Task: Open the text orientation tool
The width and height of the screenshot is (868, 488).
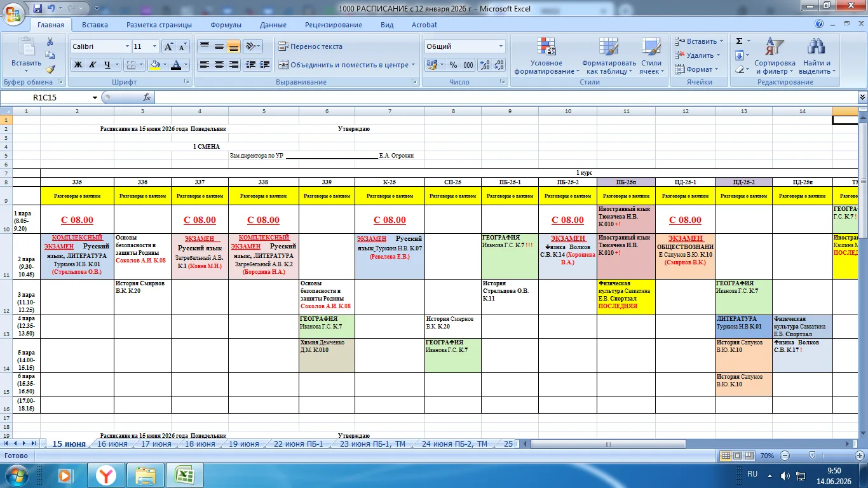Action: 253,46
